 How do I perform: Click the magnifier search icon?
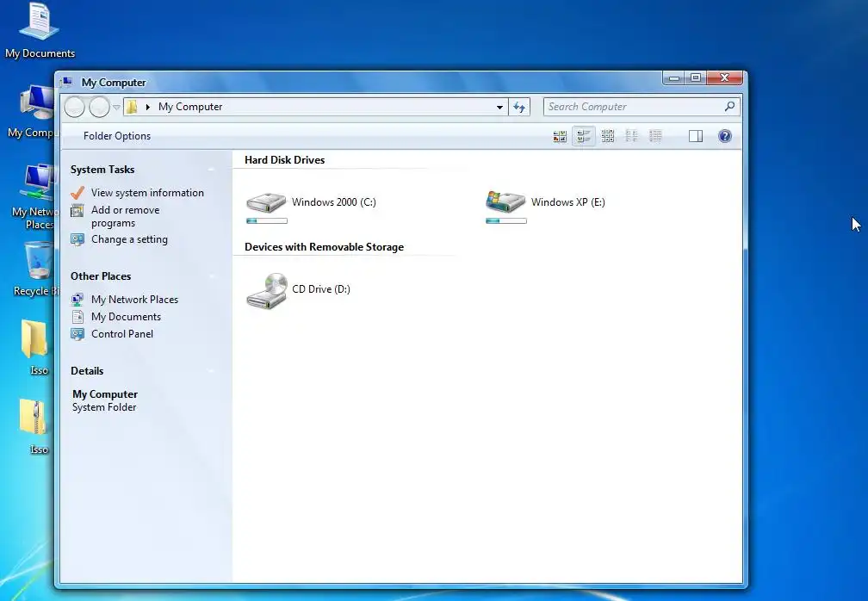click(x=729, y=106)
